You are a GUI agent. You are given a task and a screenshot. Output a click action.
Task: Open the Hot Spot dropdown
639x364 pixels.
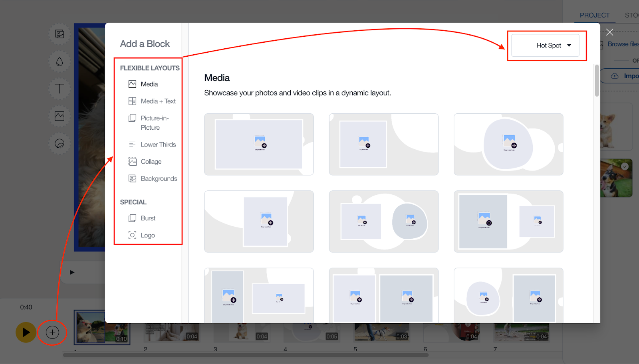click(x=546, y=45)
